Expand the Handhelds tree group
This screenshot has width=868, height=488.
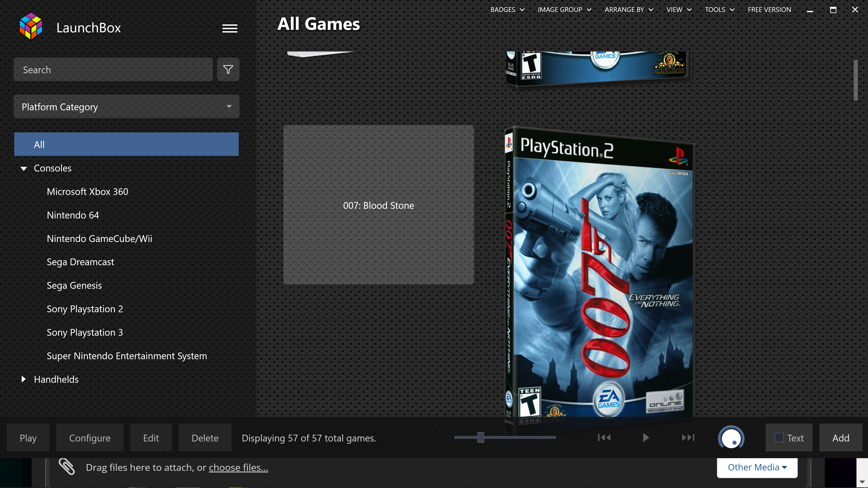click(x=23, y=379)
